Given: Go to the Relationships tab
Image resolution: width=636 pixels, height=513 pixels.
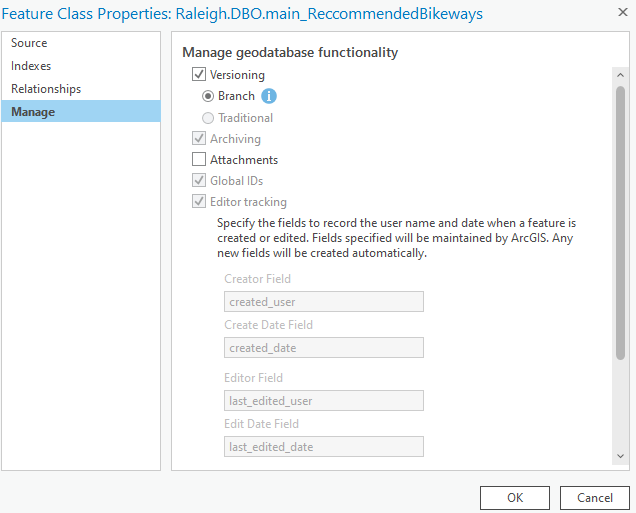Looking at the screenshot, I should click(46, 89).
